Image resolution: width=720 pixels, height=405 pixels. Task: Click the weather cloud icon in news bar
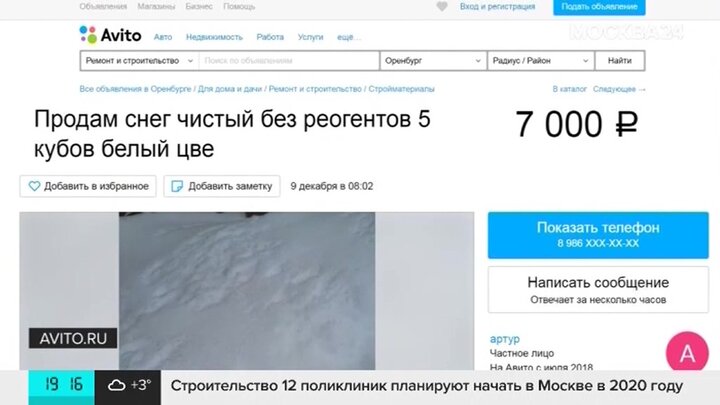(116, 385)
